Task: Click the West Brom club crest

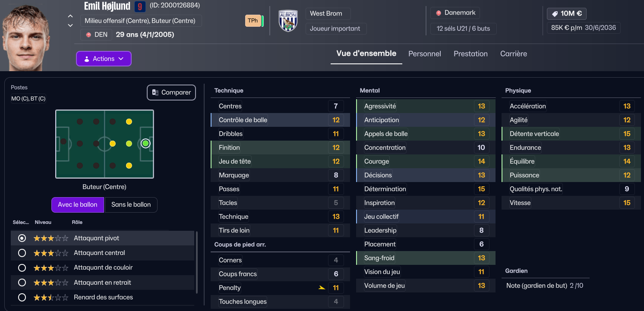Action: (288, 20)
